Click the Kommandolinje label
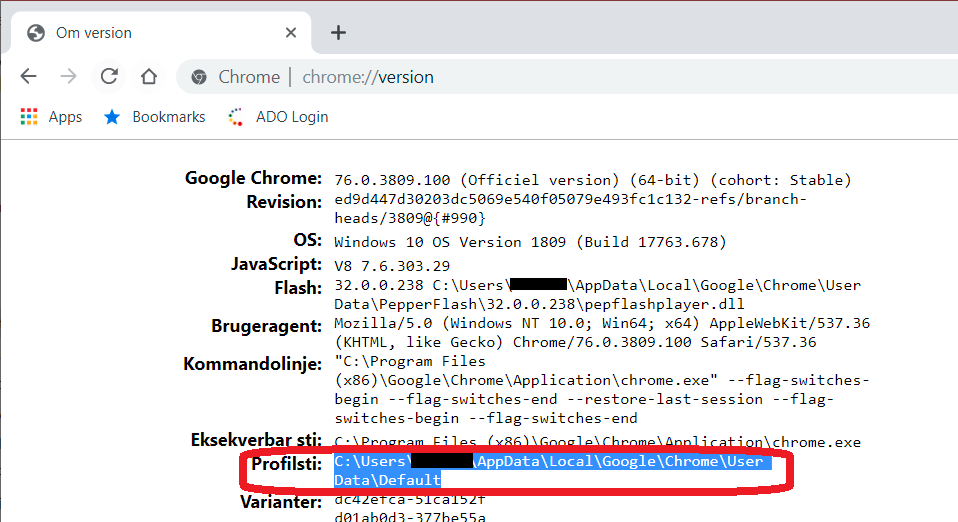The width and height of the screenshot is (958, 522). coord(252,364)
